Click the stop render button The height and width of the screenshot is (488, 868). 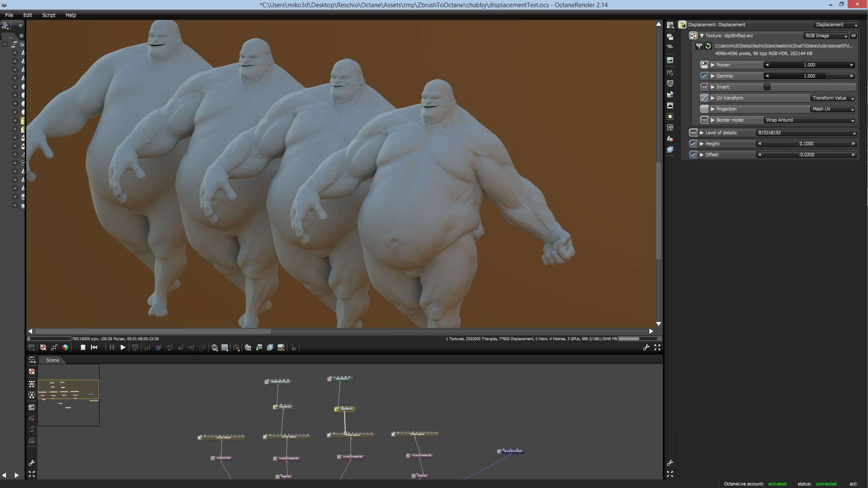83,347
